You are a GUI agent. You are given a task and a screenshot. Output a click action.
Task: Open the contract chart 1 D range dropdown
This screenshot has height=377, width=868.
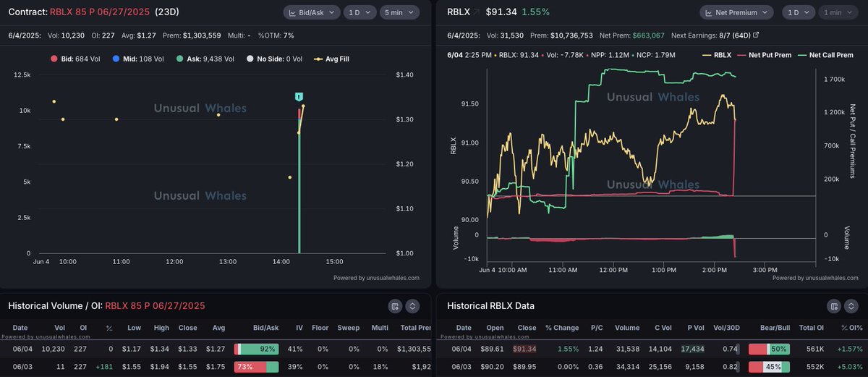coord(359,12)
